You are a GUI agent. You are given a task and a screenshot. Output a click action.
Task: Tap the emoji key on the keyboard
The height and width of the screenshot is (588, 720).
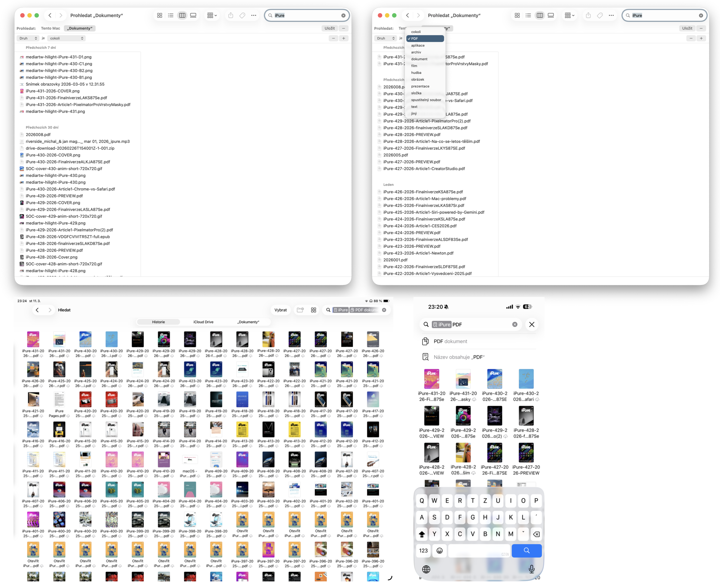(439, 551)
